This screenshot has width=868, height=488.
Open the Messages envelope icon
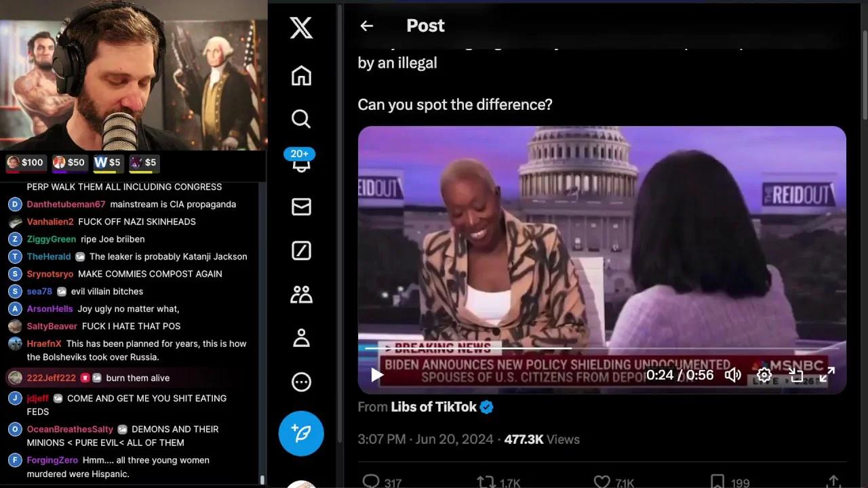[301, 207]
